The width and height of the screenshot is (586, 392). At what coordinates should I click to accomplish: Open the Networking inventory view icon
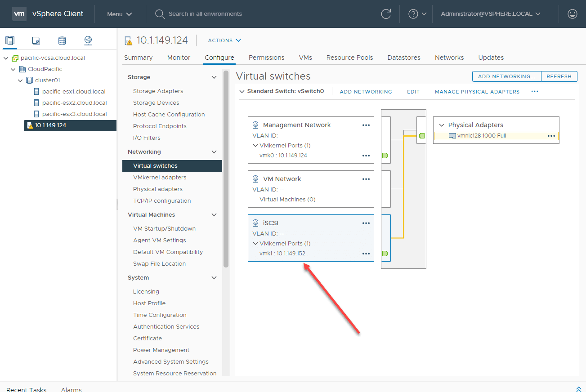pyautogui.click(x=88, y=41)
